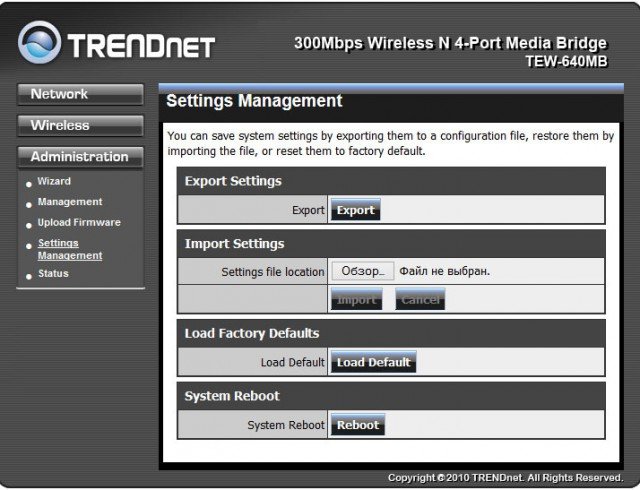Click the TEW-640MB model name in header
The width and height of the screenshot is (640, 490).
[565, 61]
